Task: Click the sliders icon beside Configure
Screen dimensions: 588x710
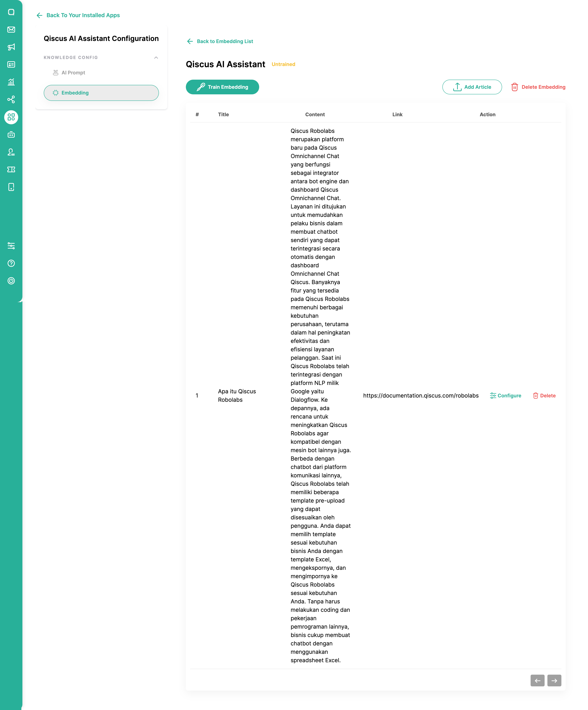Action: [x=493, y=396]
